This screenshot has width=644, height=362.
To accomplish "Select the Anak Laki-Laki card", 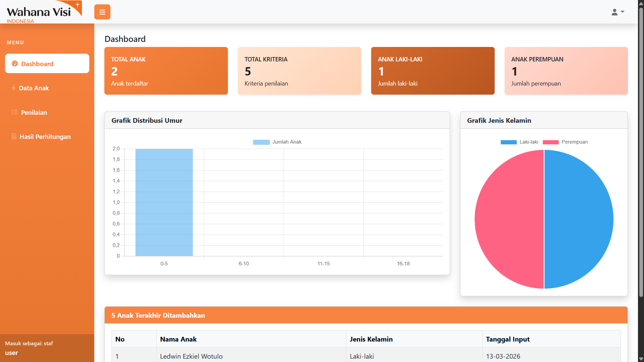I will (433, 71).
